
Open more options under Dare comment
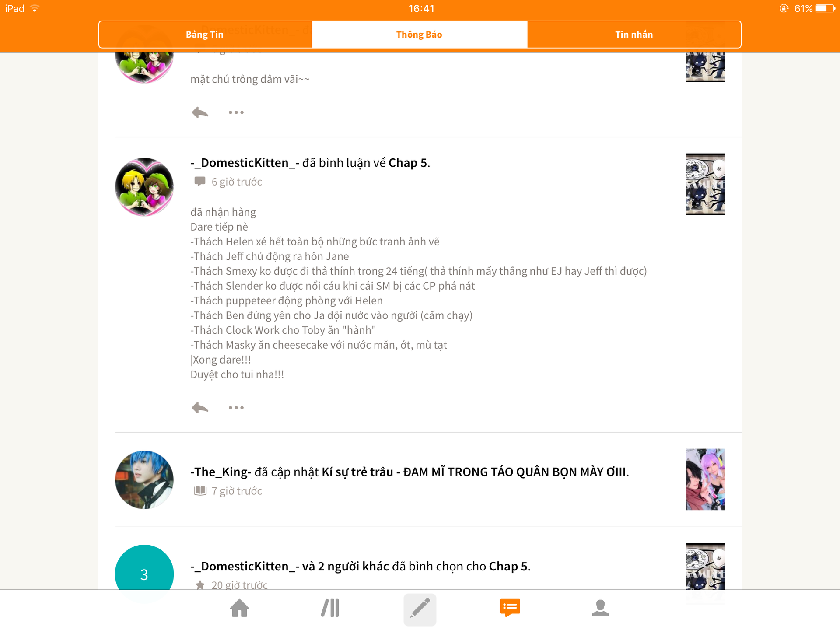(236, 408)
